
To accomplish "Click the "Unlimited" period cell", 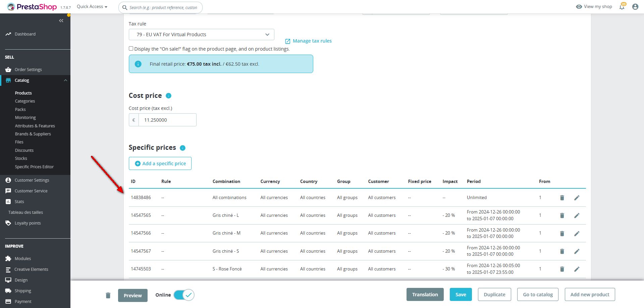I will 477,198.
